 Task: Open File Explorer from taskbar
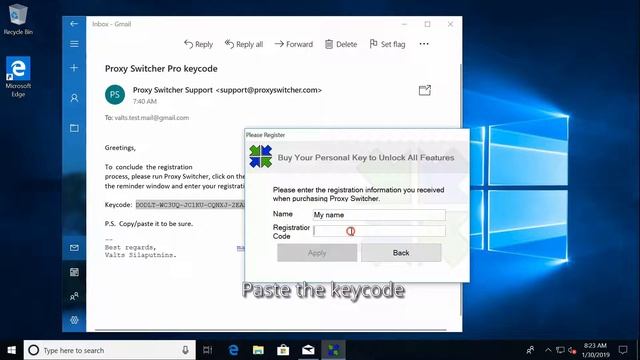pos(258,350)
